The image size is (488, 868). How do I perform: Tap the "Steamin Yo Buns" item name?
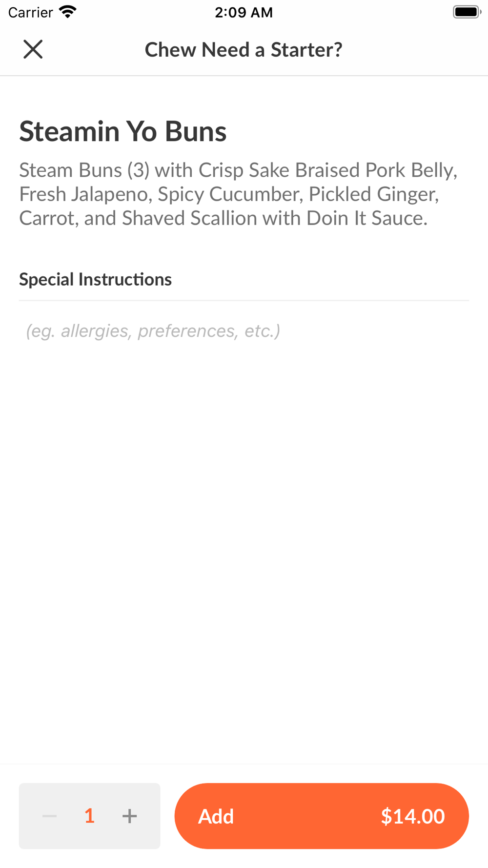click(x=123, y=131)
